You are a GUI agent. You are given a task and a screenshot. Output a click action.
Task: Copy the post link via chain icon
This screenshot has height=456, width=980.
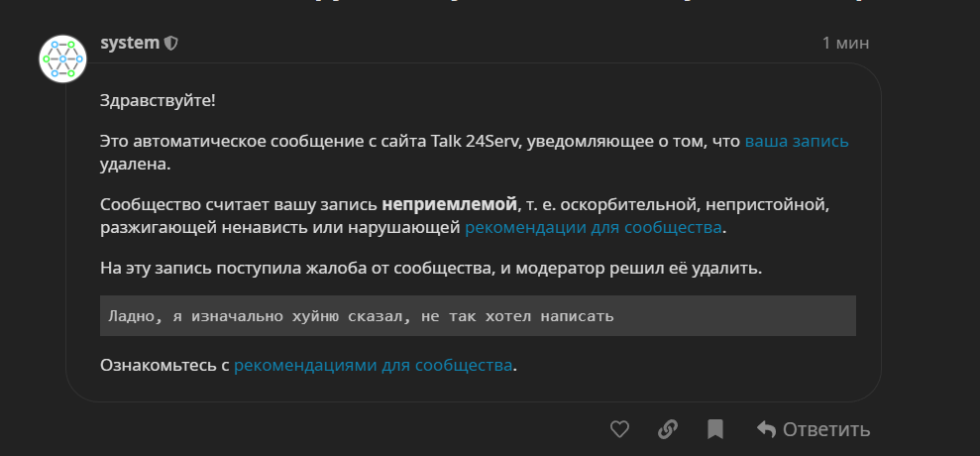point(668,429)
